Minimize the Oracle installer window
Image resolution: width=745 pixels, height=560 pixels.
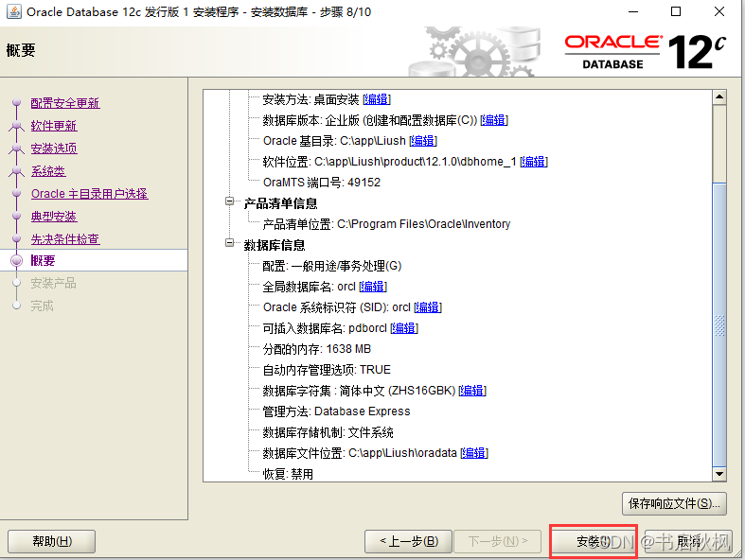[x=633, y=12]
